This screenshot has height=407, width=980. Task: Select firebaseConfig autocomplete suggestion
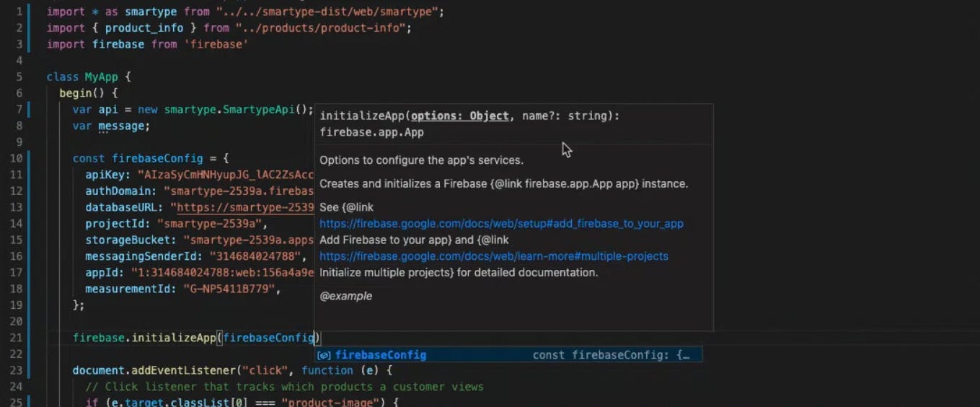(x=508, y=355)
